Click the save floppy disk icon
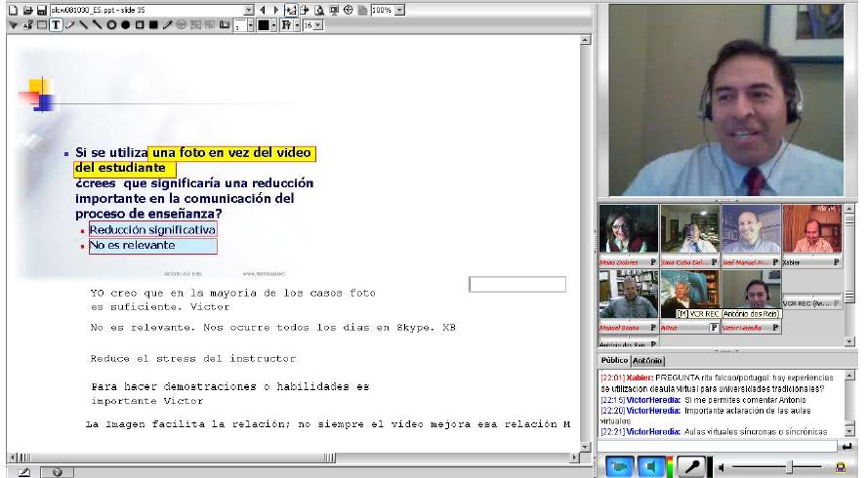This screenshot has height=478, width=868. (x=42, y=10)
